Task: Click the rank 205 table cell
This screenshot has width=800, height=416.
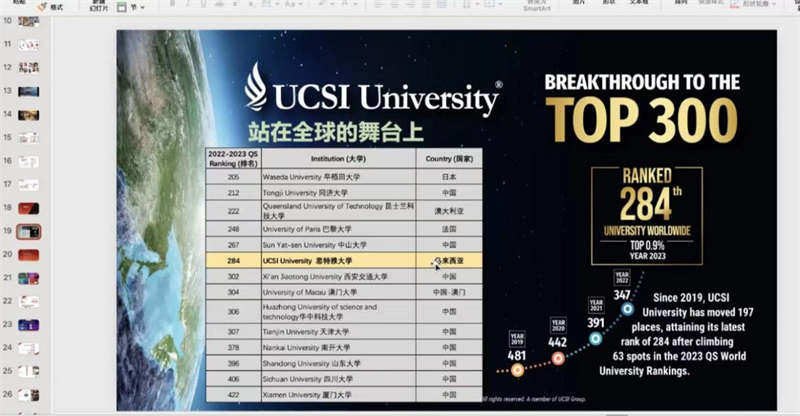Action: [x=234, y=177]
